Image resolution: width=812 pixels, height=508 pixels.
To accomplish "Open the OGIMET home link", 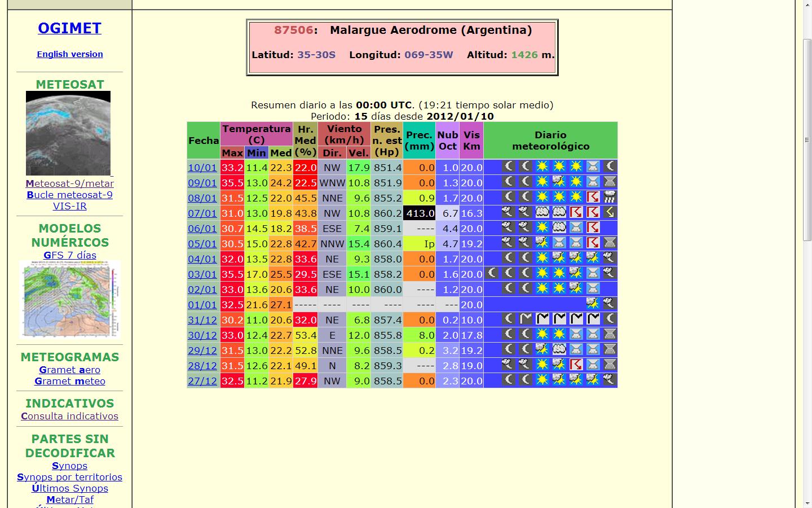I will tap(69, 28).
